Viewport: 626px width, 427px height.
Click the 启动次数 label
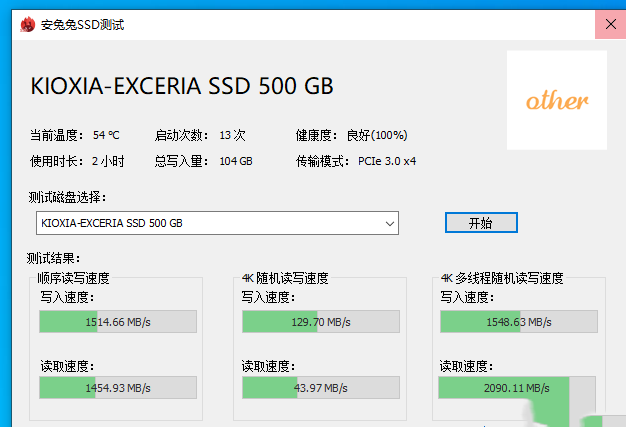pyautogui.click(x=182, y=135)
